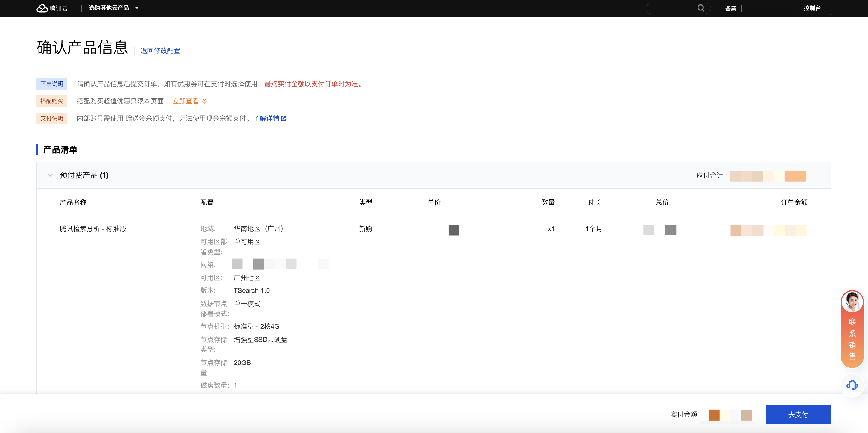
Task: Click the x1 quantity cell
Action: (x=551, y=229)
